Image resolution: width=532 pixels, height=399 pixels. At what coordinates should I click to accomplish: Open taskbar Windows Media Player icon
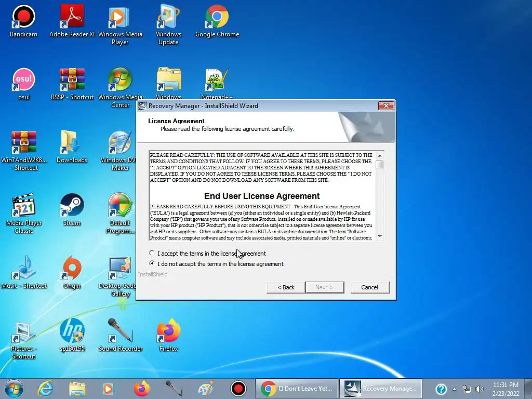pos(109,389)
